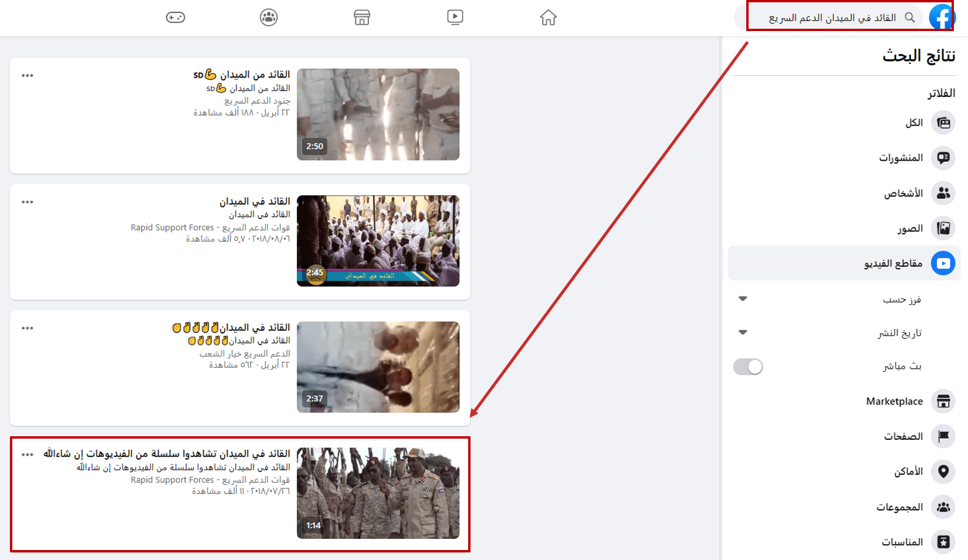Play the 2:45 video thumbnail

coord(378,241)
